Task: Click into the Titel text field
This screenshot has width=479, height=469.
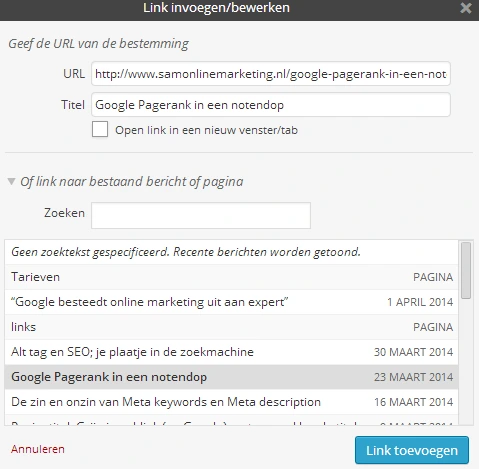Action: coord(271,105)
